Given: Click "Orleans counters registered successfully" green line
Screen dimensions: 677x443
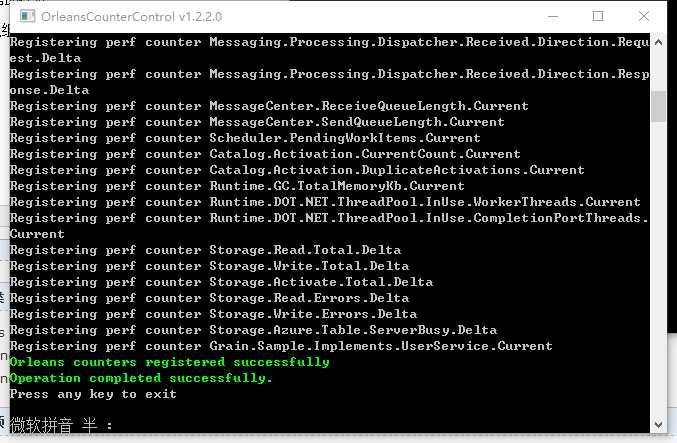Looking at the screenshot, I should (169, 362).
